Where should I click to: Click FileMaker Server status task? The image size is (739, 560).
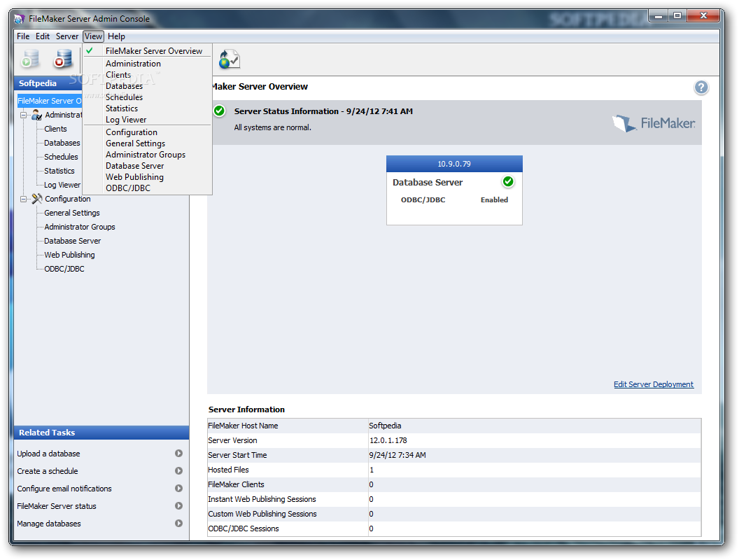point(57,506)
